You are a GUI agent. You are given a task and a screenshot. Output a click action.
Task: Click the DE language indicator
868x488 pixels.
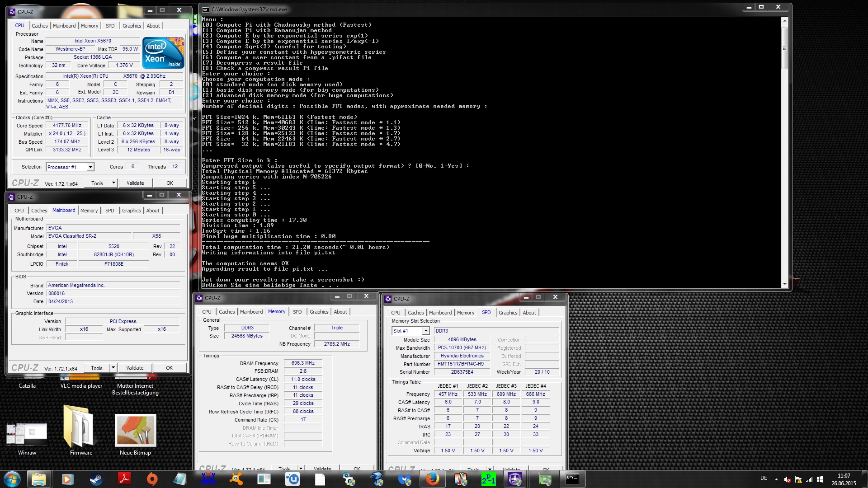coord(764,478)
